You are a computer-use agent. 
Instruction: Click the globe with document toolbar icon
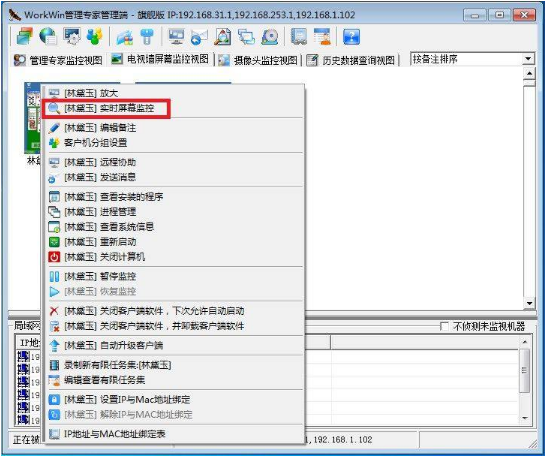pos(48,36)
